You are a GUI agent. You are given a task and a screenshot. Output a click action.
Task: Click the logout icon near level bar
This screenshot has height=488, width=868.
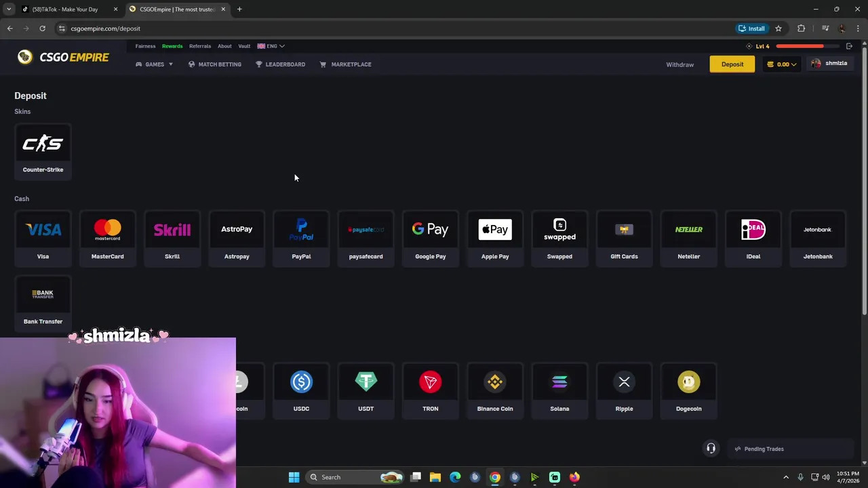(x=849, y=46)
